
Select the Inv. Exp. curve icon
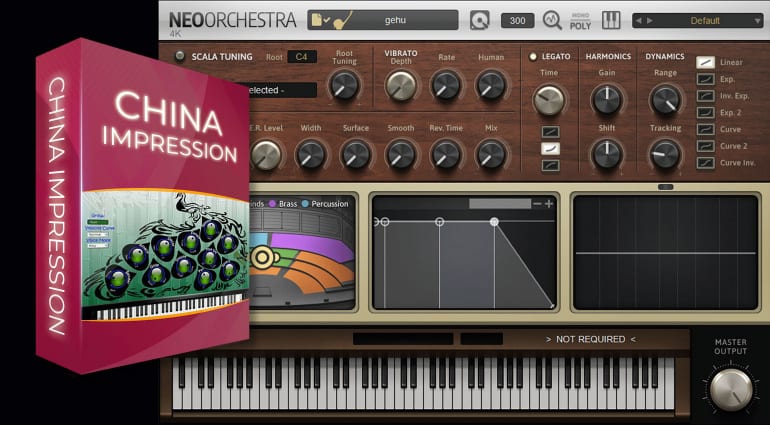[x=705, y=95]
